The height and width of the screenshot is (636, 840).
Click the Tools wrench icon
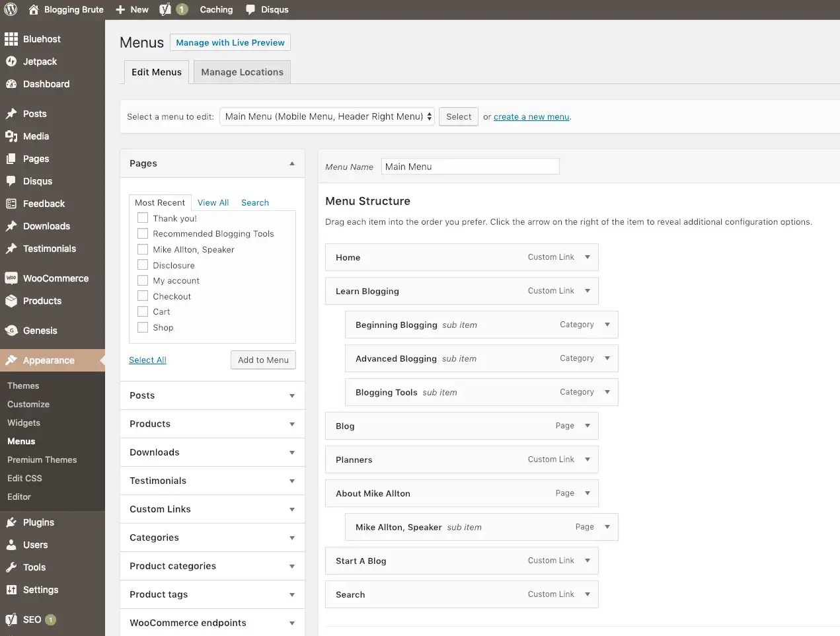coord(11,567)
